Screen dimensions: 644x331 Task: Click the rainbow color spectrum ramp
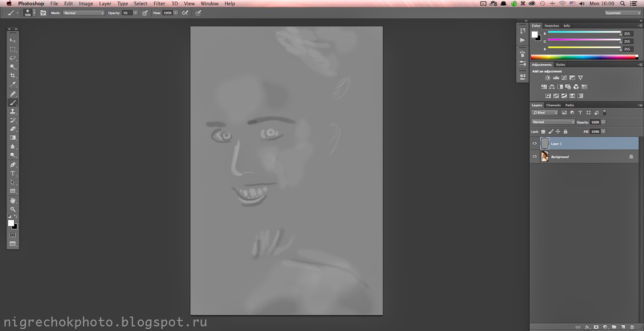[584, 57]
